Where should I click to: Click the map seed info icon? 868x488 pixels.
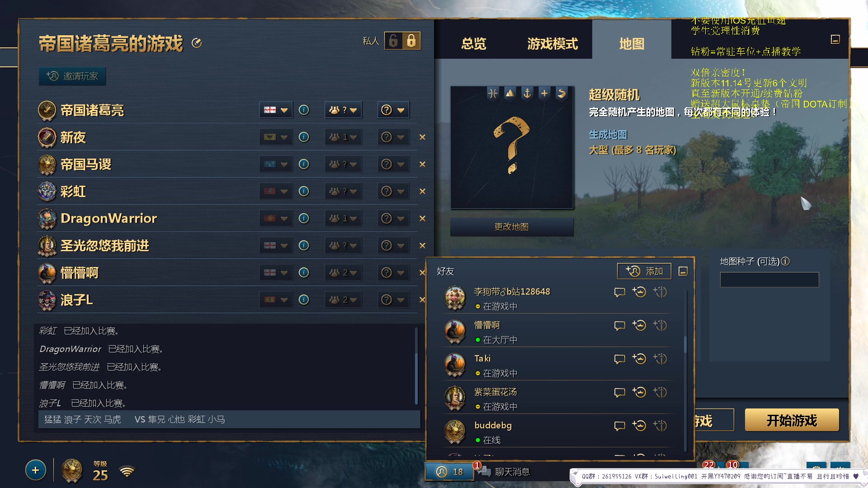[785, 261]
